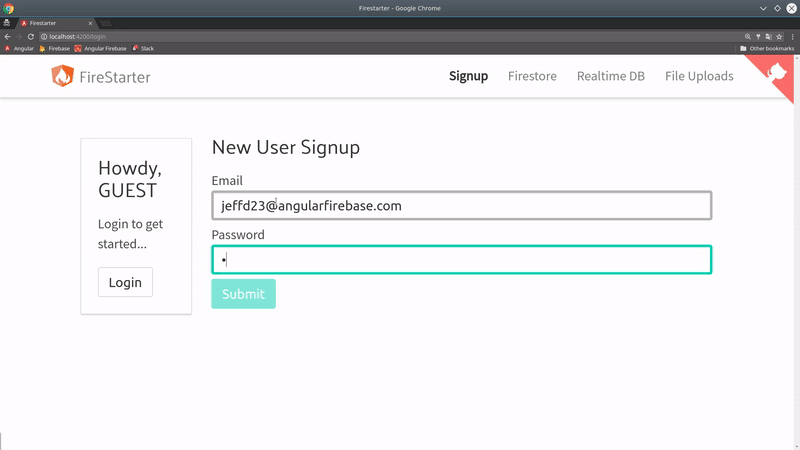The width and height of the screenshot is (800, 450).
Task: Submit the New User Signup form
Action: pos(243,294)
